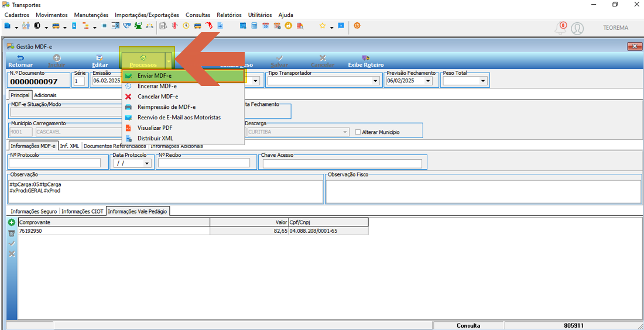Click the Nº Protocolo input field
The image size is (644, 330).
[55, 163]
